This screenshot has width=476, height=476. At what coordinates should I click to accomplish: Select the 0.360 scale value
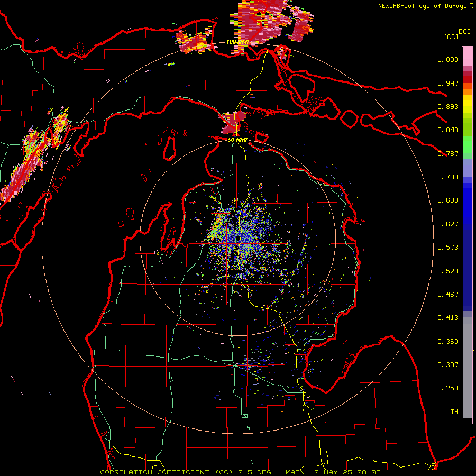[x=448, y=342]
